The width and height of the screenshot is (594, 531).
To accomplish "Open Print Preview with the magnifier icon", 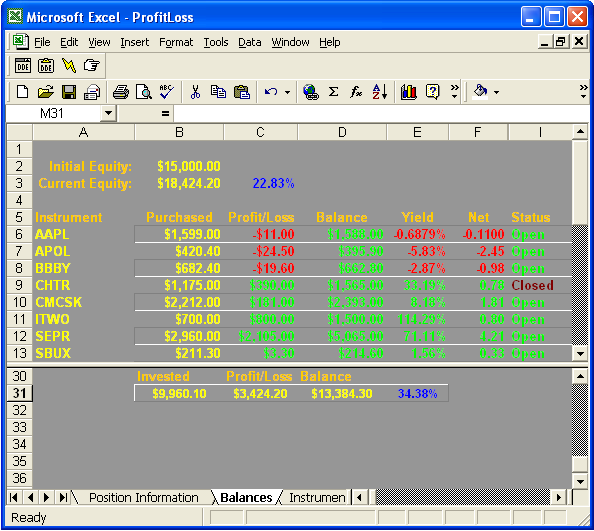I will coord(144,92).
